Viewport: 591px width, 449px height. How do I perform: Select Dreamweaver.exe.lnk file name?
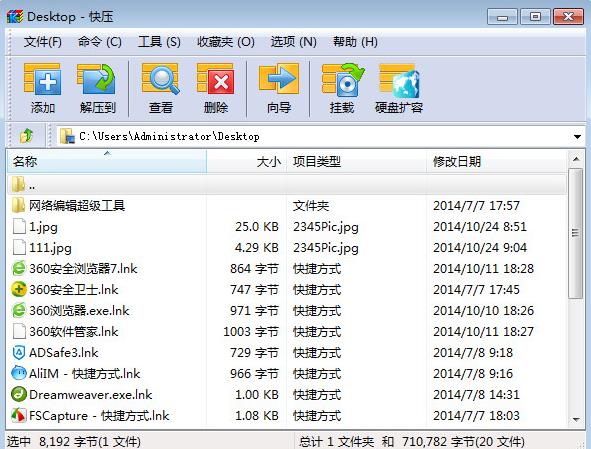tap(90, 394)
